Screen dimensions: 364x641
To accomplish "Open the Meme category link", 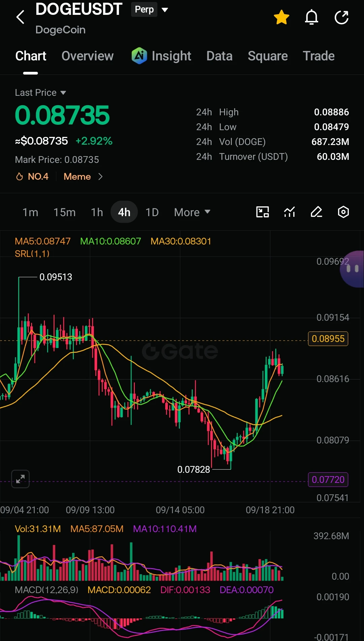I will 83,176.
